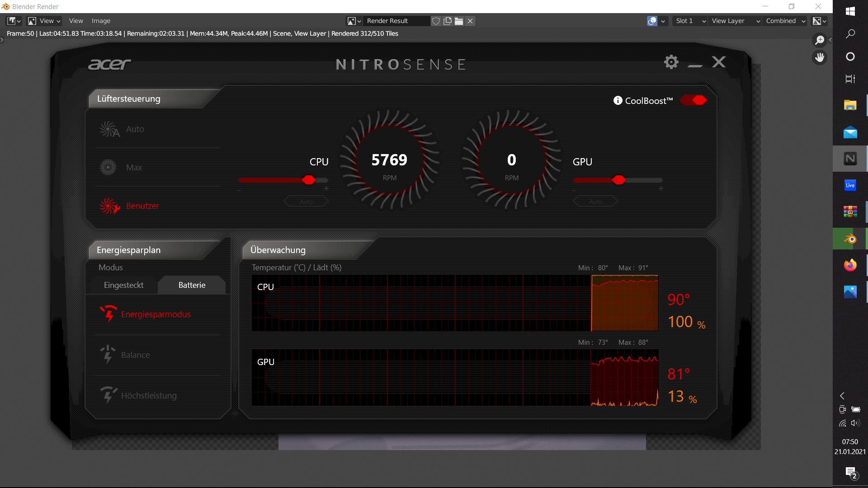Viewport: 868px width, 488px height.
Task: Close the NitroSense panel
Action: pos(719,62)
